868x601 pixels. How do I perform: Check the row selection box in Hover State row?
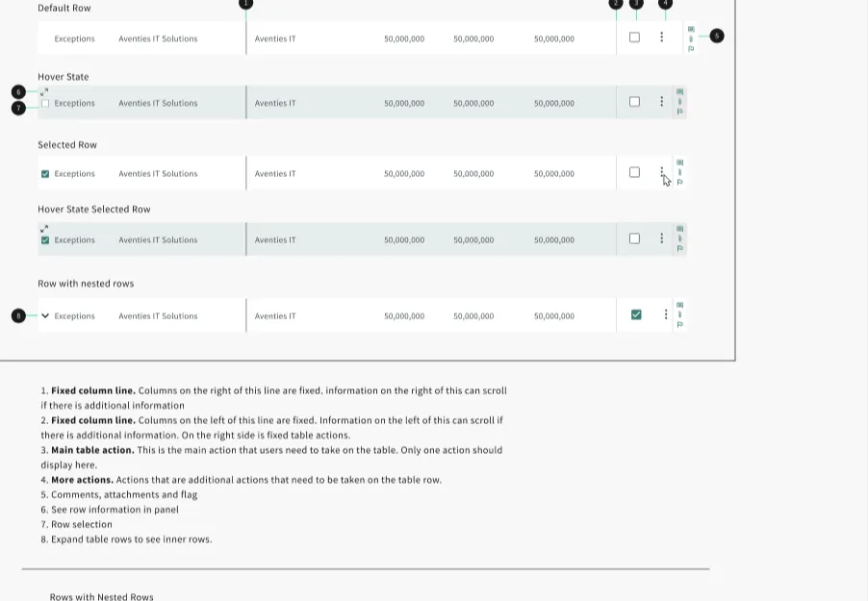[x=45, y=103]
